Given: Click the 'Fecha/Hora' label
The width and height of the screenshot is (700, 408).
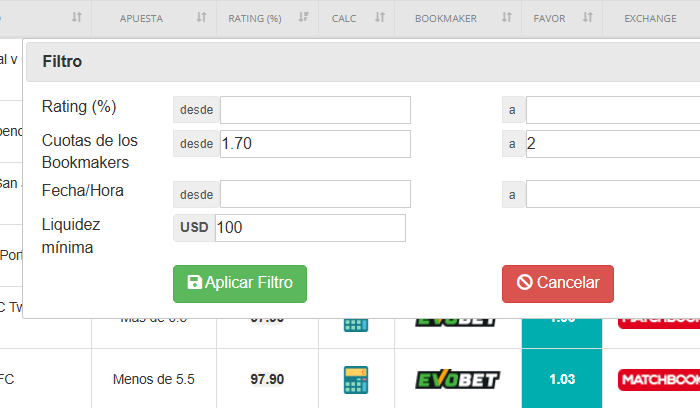Looking at the screenshot, I should (x=83, y=191).
